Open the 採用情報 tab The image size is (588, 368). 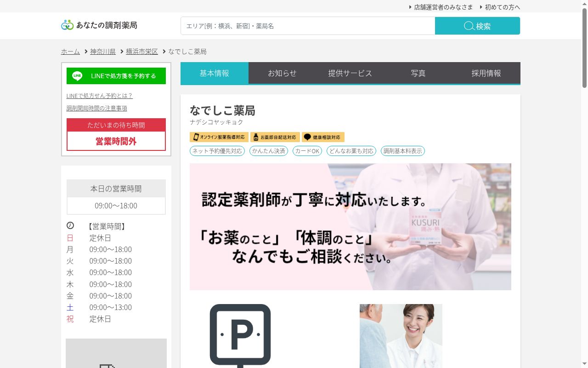click(x=486, y=73)
